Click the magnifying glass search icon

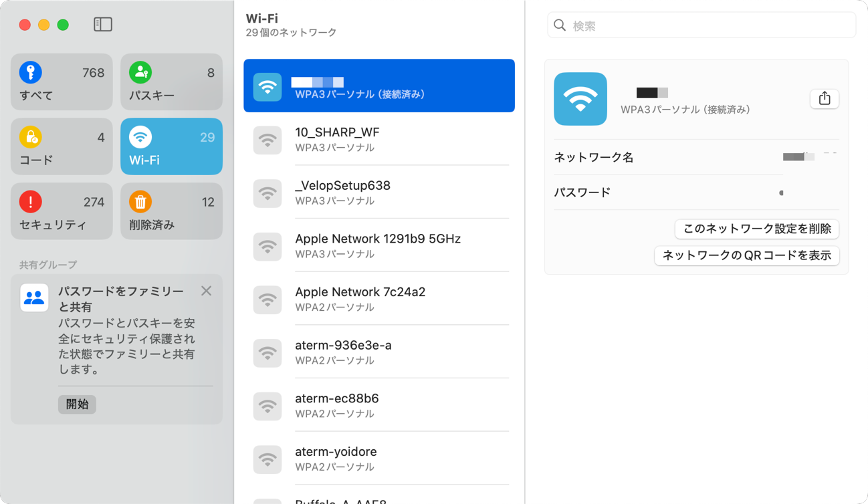(560, 25)
